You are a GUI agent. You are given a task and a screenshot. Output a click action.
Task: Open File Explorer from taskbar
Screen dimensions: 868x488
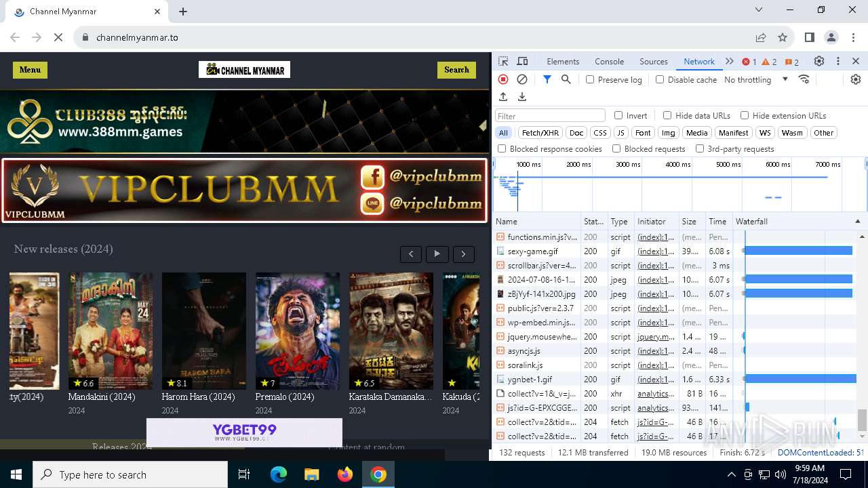click(311, 474)
